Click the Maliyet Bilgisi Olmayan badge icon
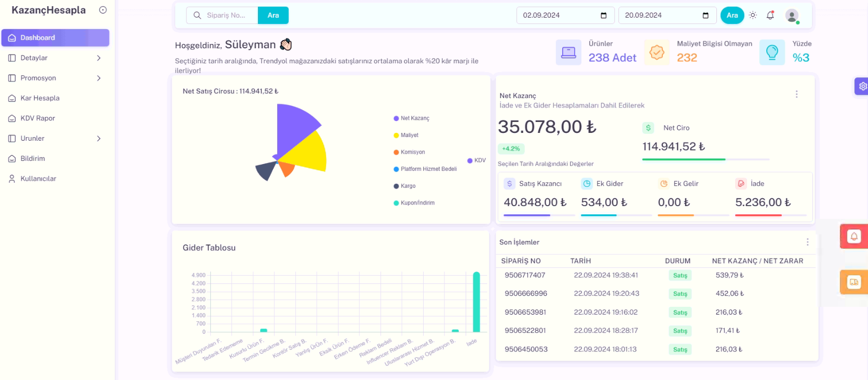The width and height of the screenshot is (868, 380). click(x=657, y=52)
